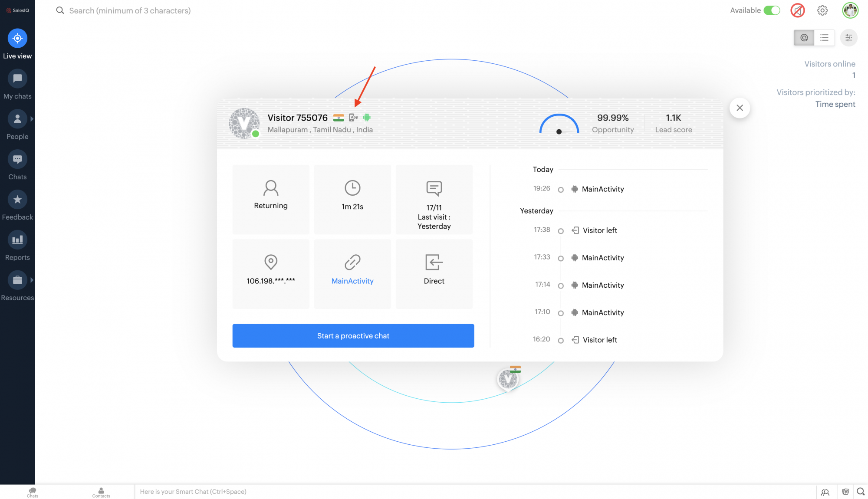Expand the People submenu arrow
The height and width of the screenshot is (499, 868).
click(x=32, y=119)
